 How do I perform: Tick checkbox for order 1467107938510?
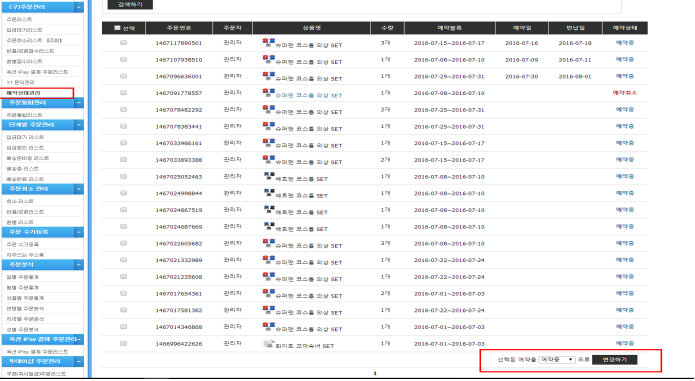[123, 59]
